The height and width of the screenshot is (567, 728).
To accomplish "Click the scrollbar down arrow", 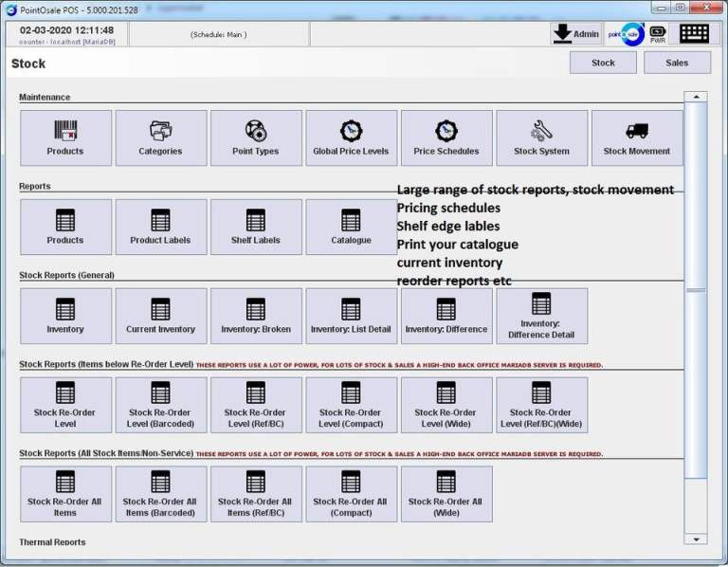I will [x=696, y=540].
